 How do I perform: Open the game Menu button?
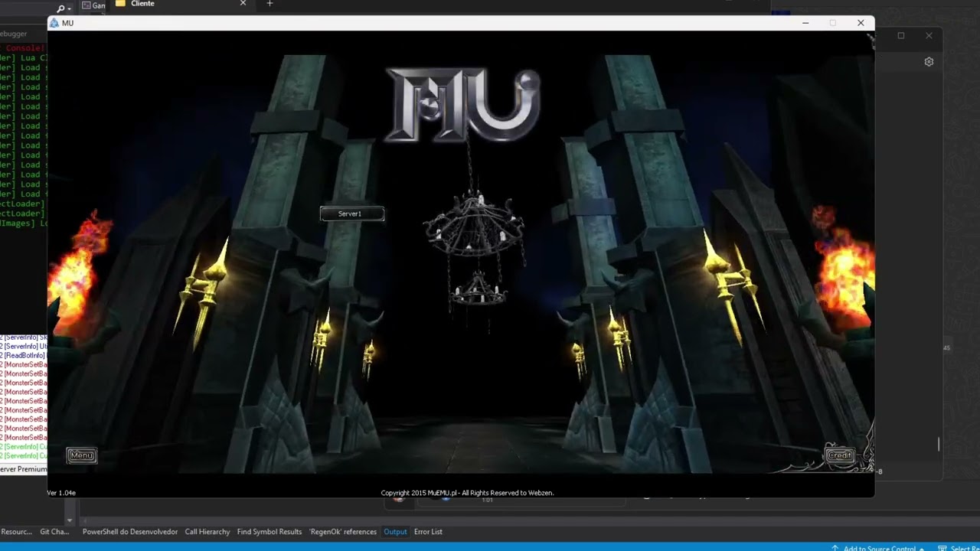click(81, 455)
